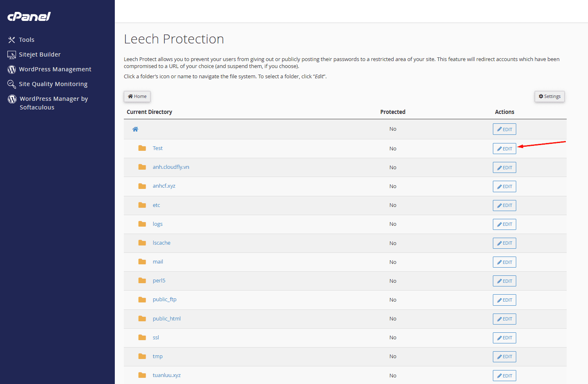
Task: Click the cPanel logo
Action: [29, 16]
